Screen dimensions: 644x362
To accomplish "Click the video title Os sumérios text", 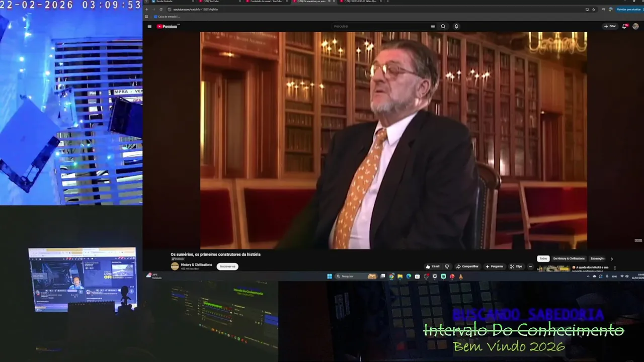I will pyautogui.click(x=215, y=254).
